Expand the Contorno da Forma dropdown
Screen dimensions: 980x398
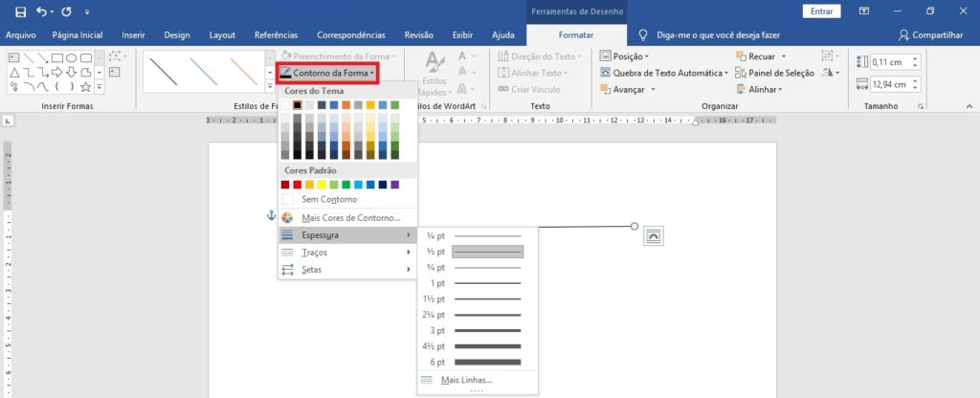tap(327, 73)
